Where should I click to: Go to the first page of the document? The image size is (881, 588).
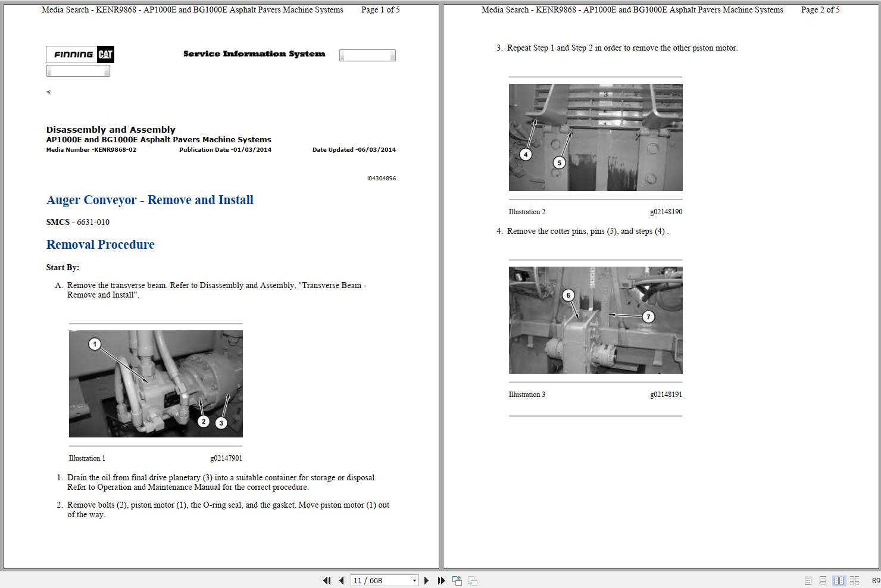(327, 580)
